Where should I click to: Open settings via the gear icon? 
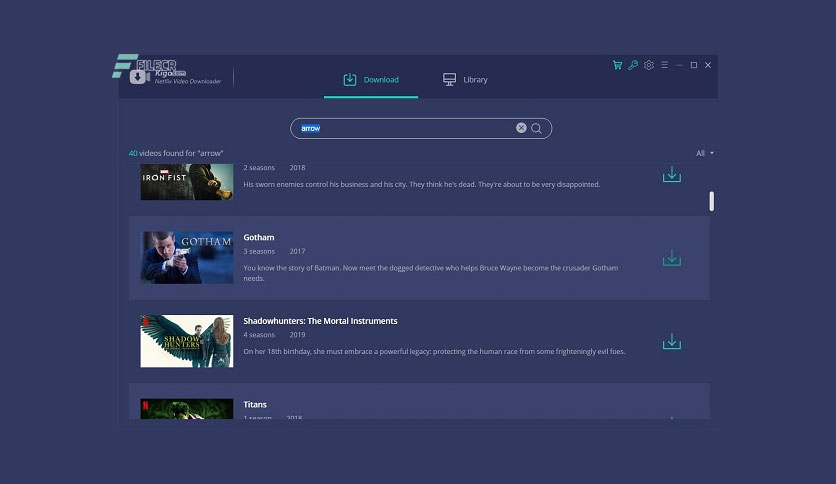649,65
